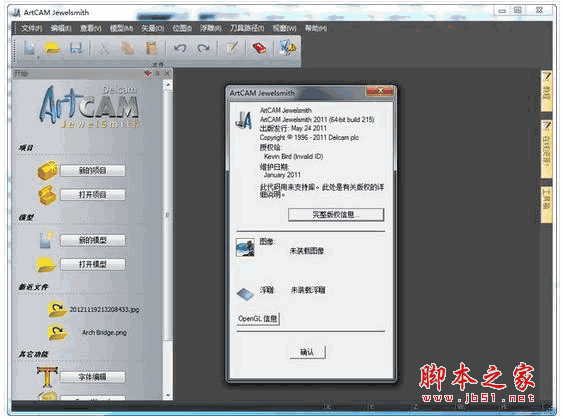The height and width of the screenshot is (419, 563).
Task: Open the 位图 menu
Action: (182, 28)
